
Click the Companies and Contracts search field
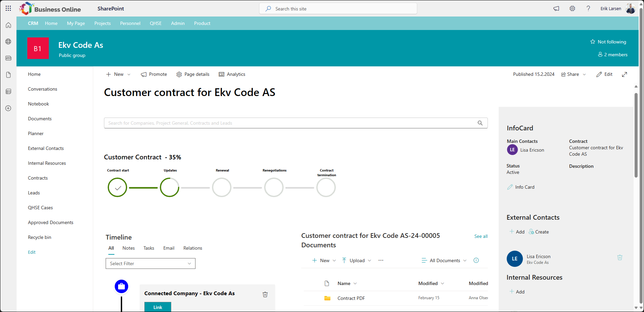[x=296, y=123]
